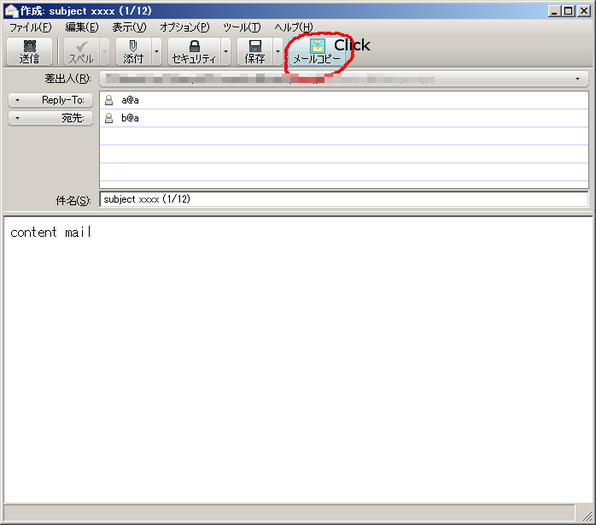Click the 送信 send icon
Viewport: 596px width, 525px height.
(30, 46)
